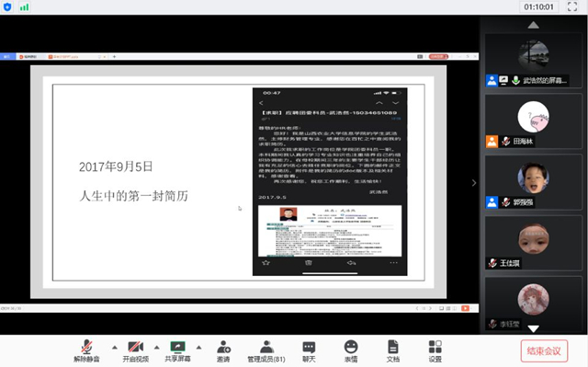Click red pill badge in presentation title bar
588x367 pixels.
pos(438,57)
